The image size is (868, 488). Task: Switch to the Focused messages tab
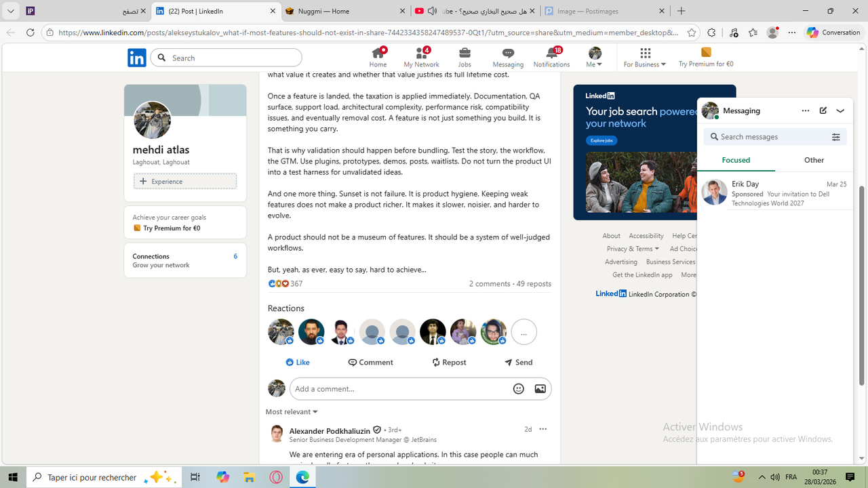point(736,160)
